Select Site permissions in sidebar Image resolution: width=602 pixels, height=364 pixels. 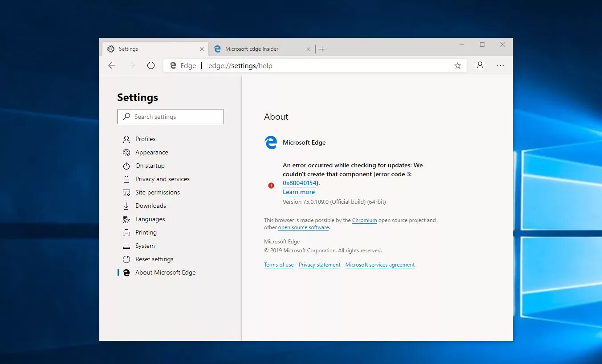157,192
